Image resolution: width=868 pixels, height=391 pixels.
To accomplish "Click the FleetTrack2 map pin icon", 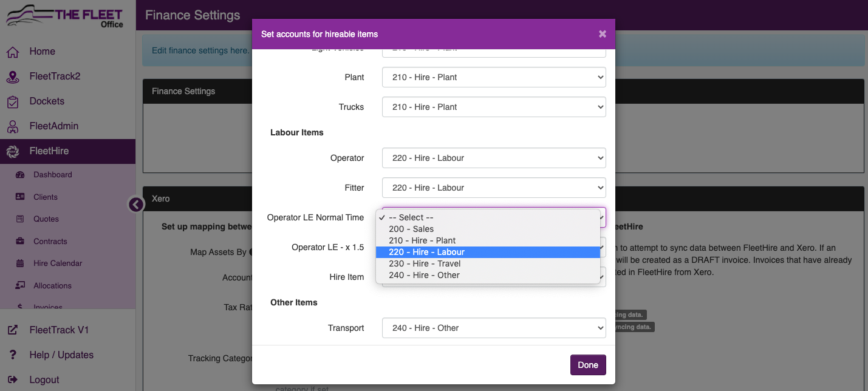I will pyautogui.click(x=13, y=77).
